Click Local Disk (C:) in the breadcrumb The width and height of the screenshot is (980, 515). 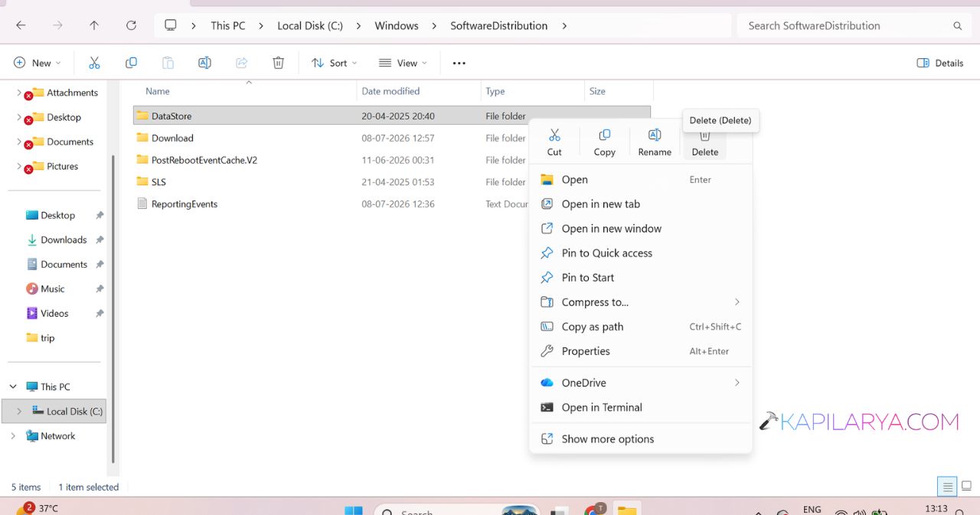point(310,25)
